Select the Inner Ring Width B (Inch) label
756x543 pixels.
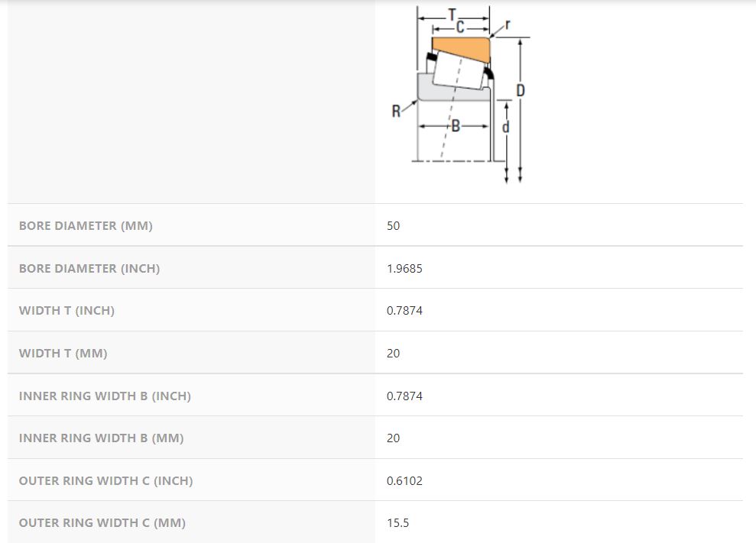click(105, 396)
